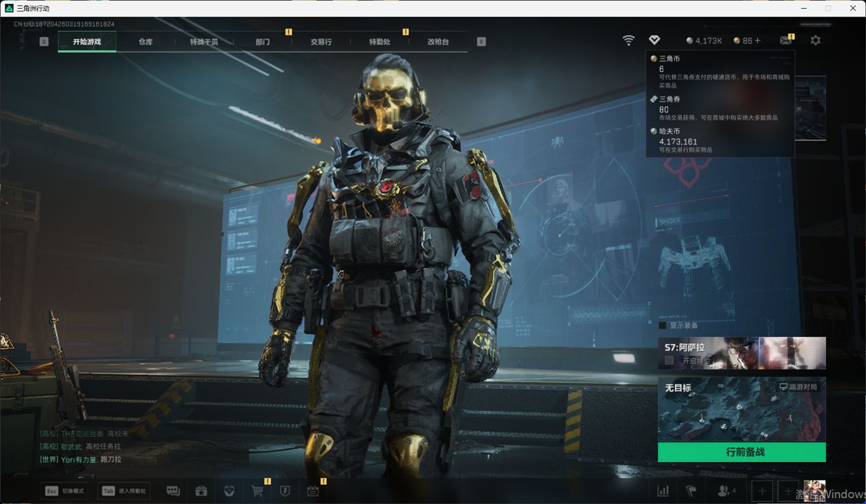Click the green 行前备战 button

coord(742,452)
